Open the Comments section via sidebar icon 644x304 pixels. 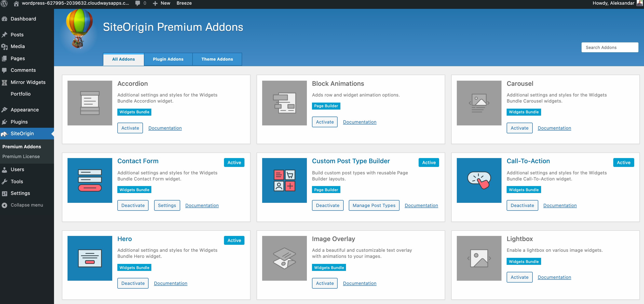(5, 70)
